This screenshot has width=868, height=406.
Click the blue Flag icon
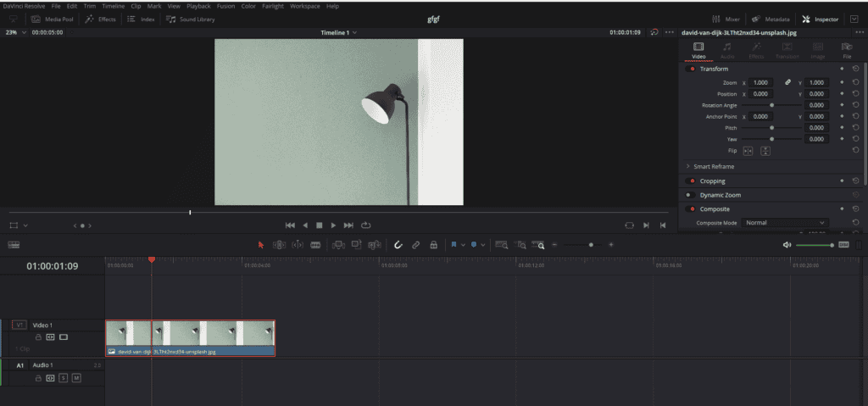(x=453, y=244)
